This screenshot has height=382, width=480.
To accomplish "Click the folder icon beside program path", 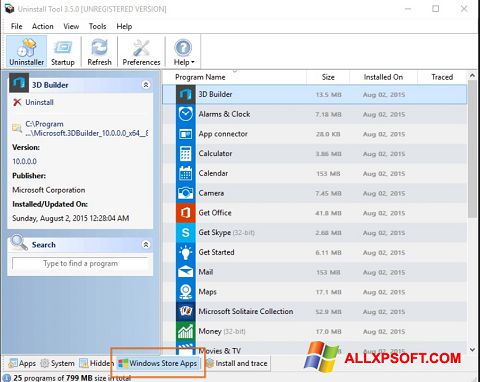I will (17, 128).
